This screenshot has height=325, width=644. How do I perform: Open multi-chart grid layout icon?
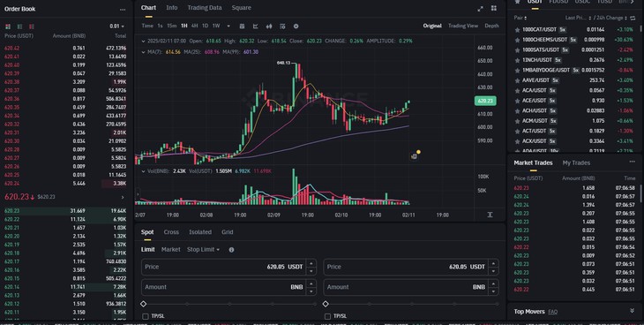(494, 8)
